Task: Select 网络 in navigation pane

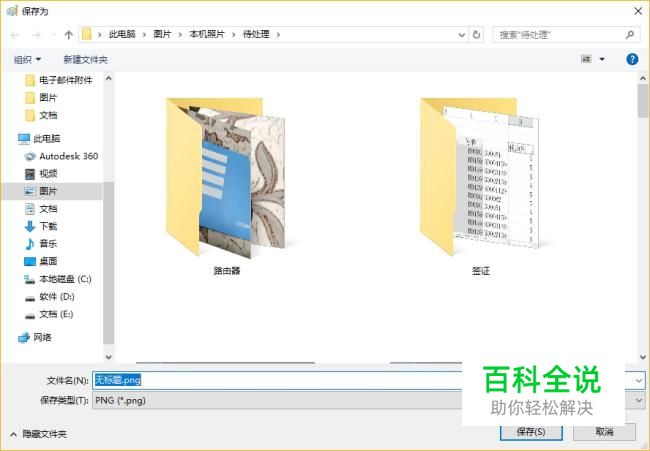Action: 35,337
